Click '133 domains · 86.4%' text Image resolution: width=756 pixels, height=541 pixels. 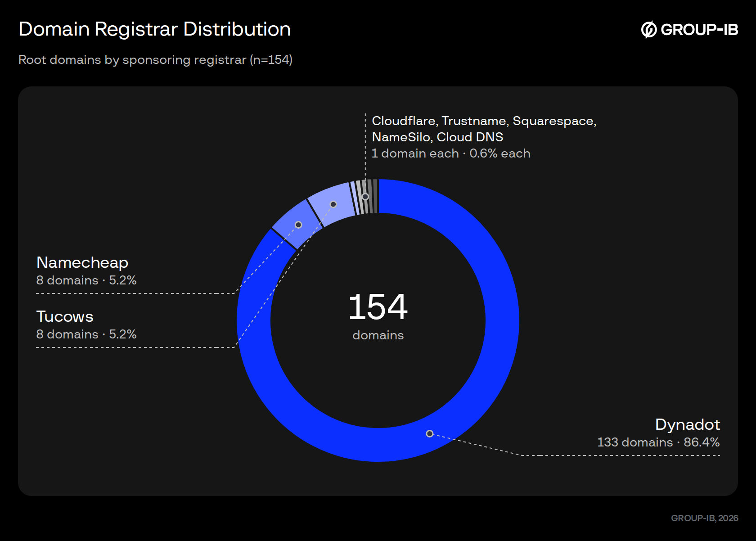[x=658, y=442]
